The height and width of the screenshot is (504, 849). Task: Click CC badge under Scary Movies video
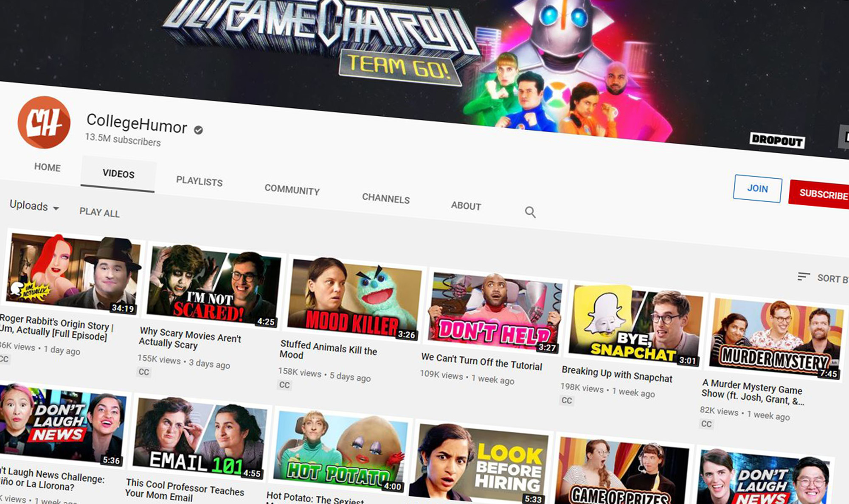click(x=144, y=372)
